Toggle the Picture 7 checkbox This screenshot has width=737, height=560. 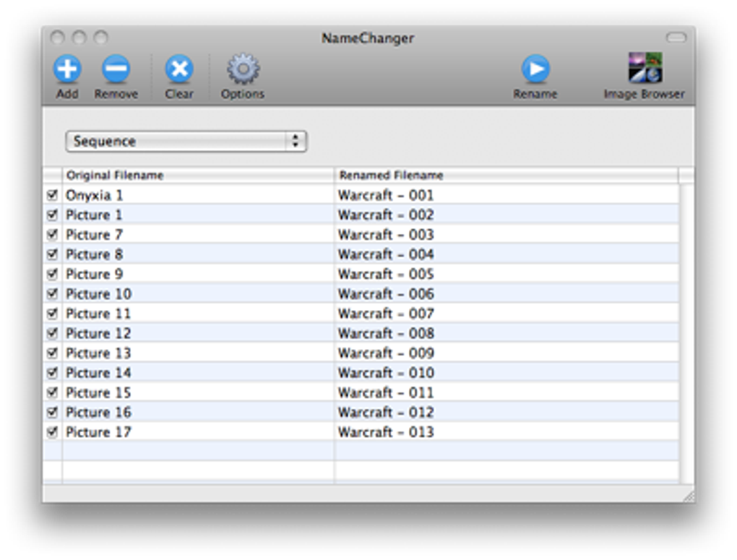[x=52, y=234]
